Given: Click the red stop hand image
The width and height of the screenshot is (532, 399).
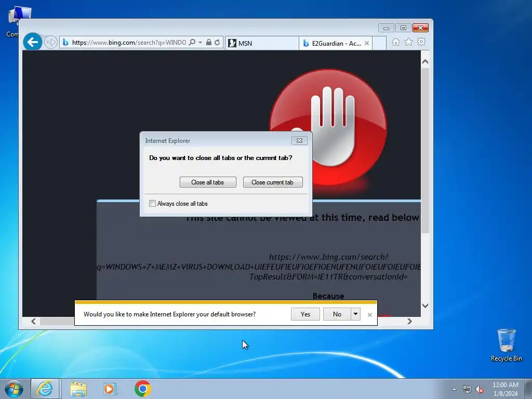Looking at the screenshot, I should [328, 127].
